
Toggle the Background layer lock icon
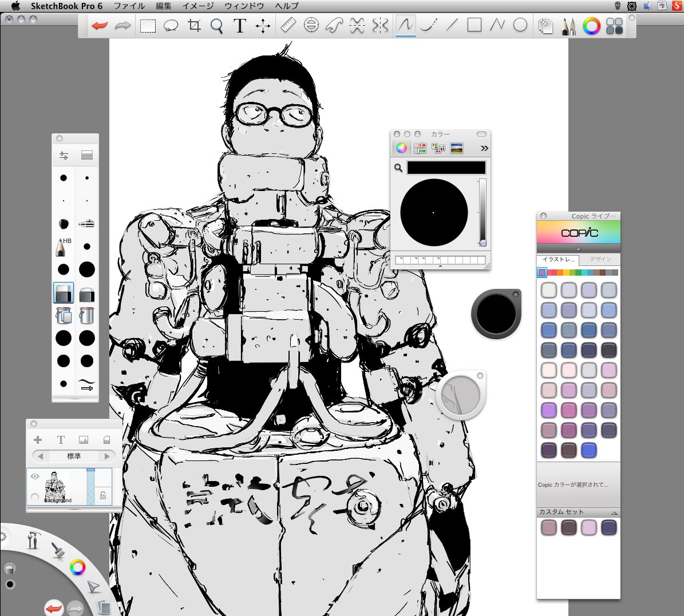103,495
